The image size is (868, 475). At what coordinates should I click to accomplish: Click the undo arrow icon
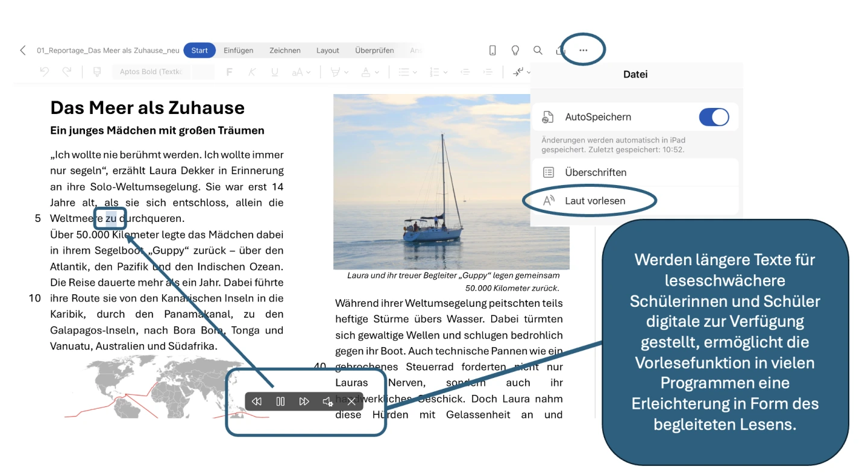(x=44, y=72)
